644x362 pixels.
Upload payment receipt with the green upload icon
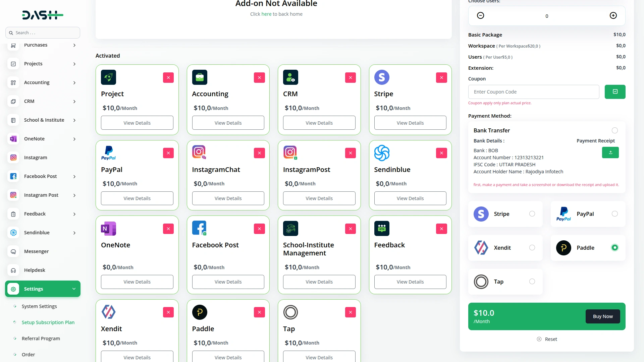click(610, 153)
